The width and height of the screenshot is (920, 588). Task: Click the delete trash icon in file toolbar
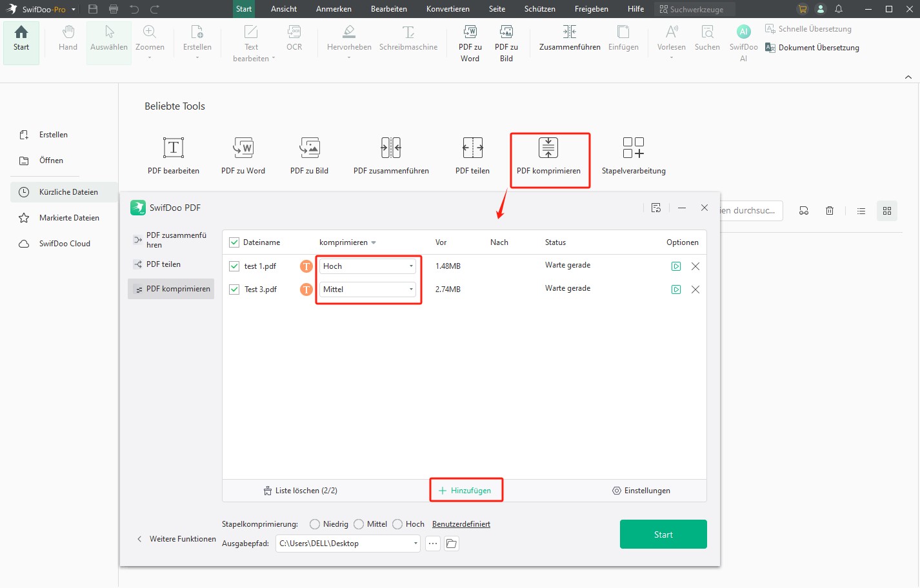[x=830, y=211]
